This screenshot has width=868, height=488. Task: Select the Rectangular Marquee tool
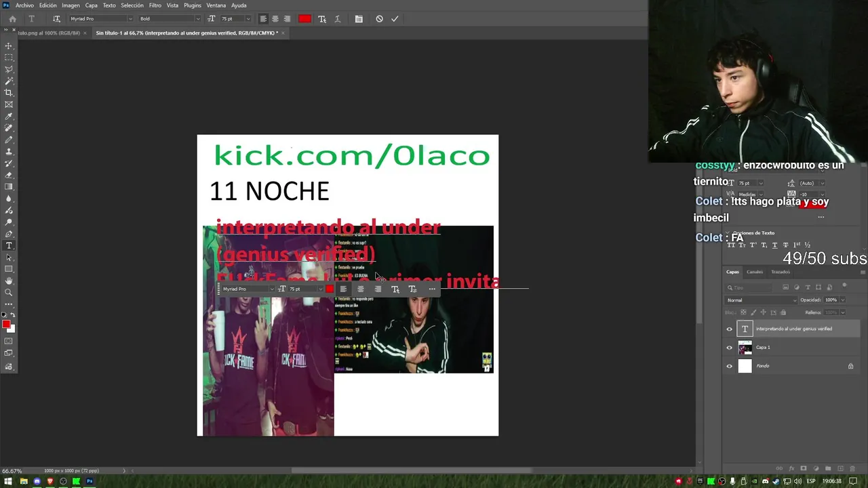[9, 58]
